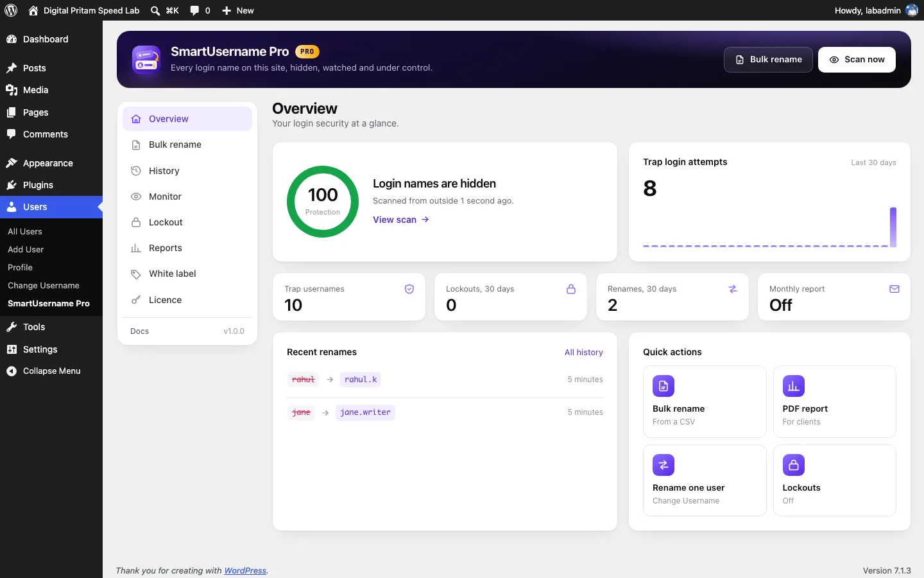
Task: Click the Pages icon in sidebar
Action: pyautogui.click(x=12, y=112)
